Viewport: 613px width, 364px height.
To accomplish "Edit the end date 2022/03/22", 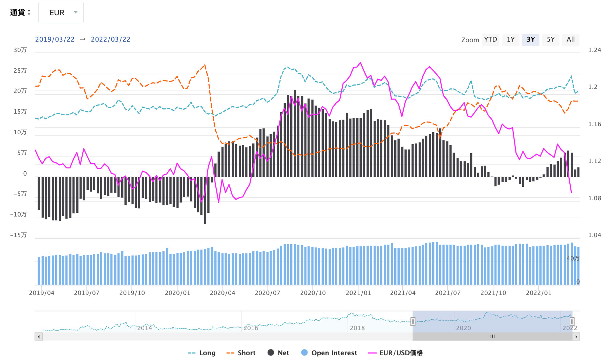I will tap(111, 39).
